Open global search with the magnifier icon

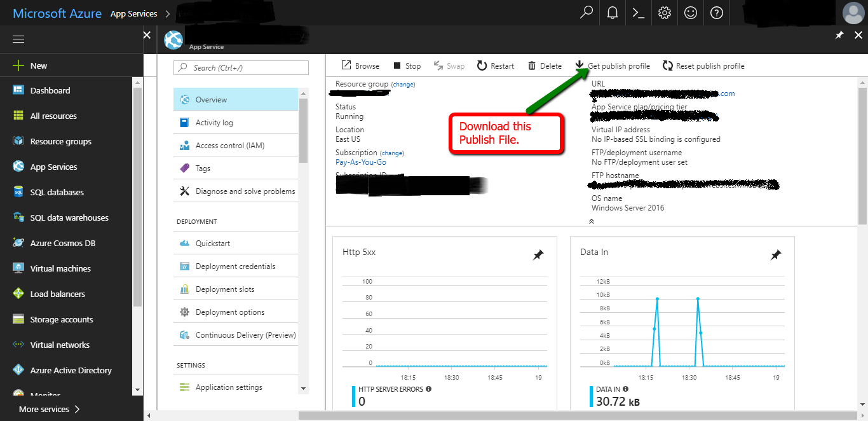click(586, 13)
